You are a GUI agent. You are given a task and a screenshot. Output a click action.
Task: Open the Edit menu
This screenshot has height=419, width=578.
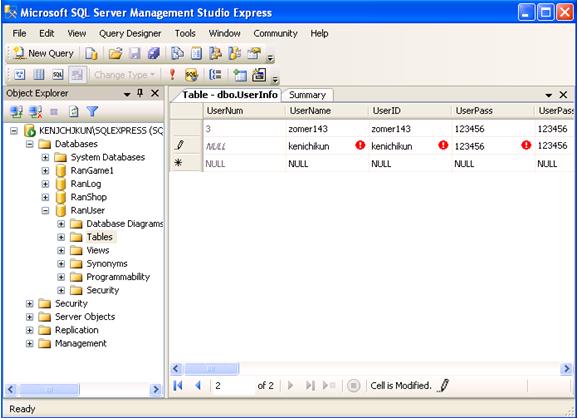point(46,34)
